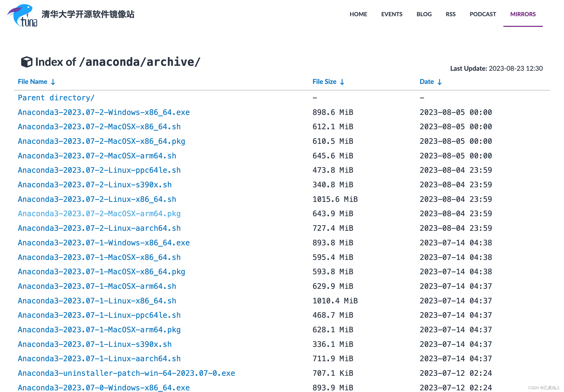Download Anaconda3-2023.07-1-MacOSX-arm64.pkg
This screenshot has width=564, height=392.
(99, 330)
